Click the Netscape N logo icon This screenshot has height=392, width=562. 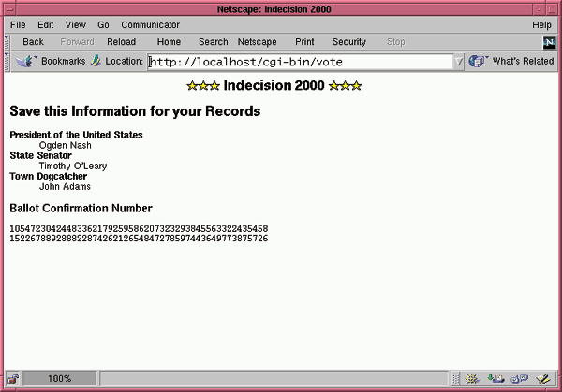(x=549, y=42)
